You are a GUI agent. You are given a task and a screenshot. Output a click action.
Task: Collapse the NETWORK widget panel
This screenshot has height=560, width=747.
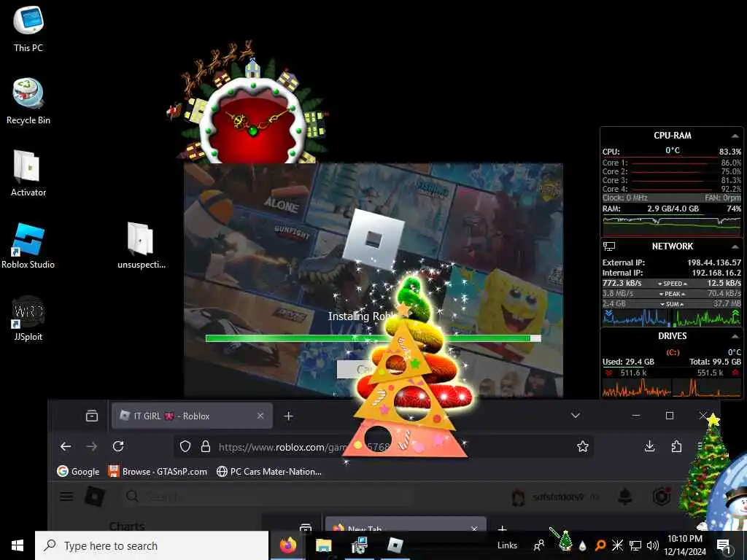point(735,246)
